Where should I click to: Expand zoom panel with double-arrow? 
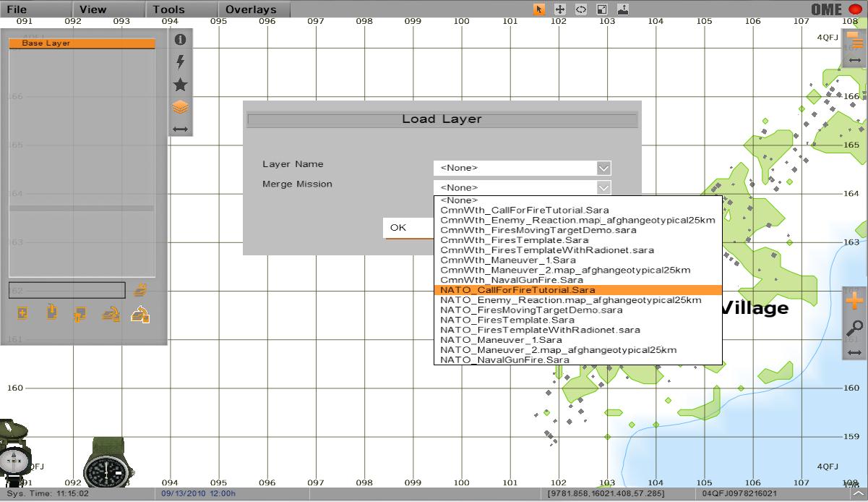(x=854, y=352)
